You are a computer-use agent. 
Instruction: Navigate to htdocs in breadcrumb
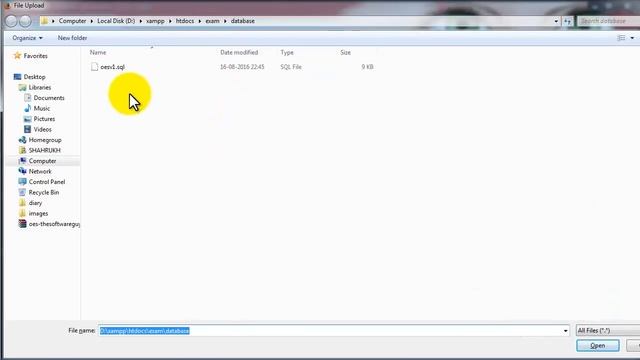pyautogui.click(x=185, y=21)
